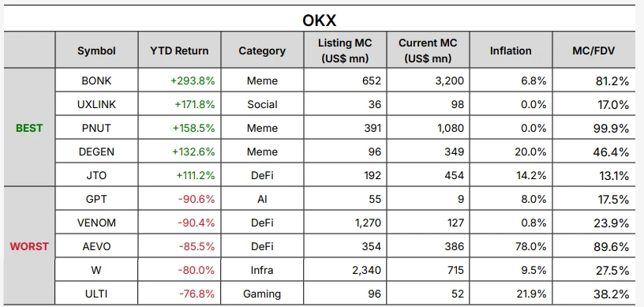Click the PNUT symbol cell
This screenshot has height=307, width=644.
(96, 128)
